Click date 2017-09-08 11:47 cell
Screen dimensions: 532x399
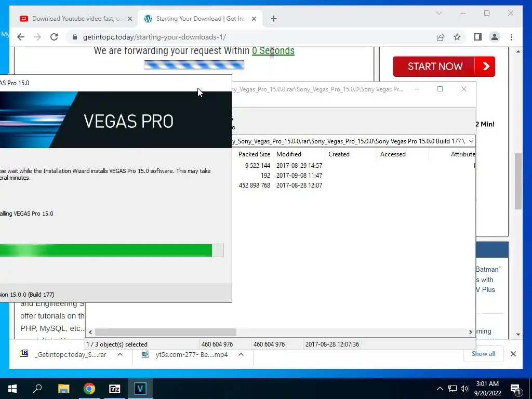[x=299, y=176]
